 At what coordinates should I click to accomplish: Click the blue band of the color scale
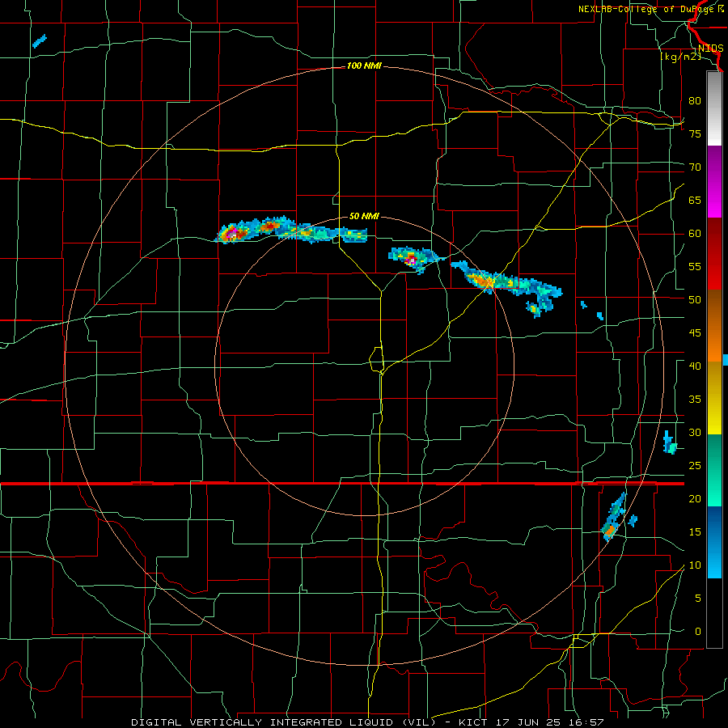pyautogui.click(x=714, y=542)
